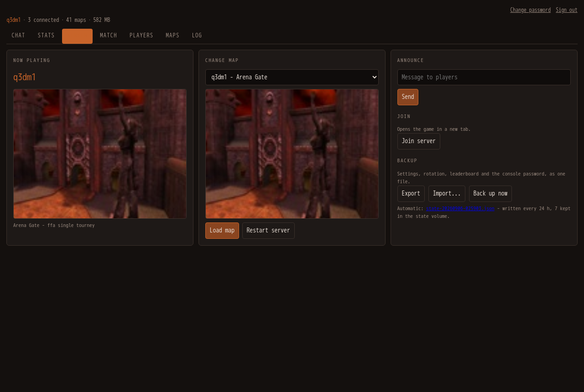The height and width of the screenshot is (392, 584).
Task: Open the Change password link
Action: click(x=530, y=10)
